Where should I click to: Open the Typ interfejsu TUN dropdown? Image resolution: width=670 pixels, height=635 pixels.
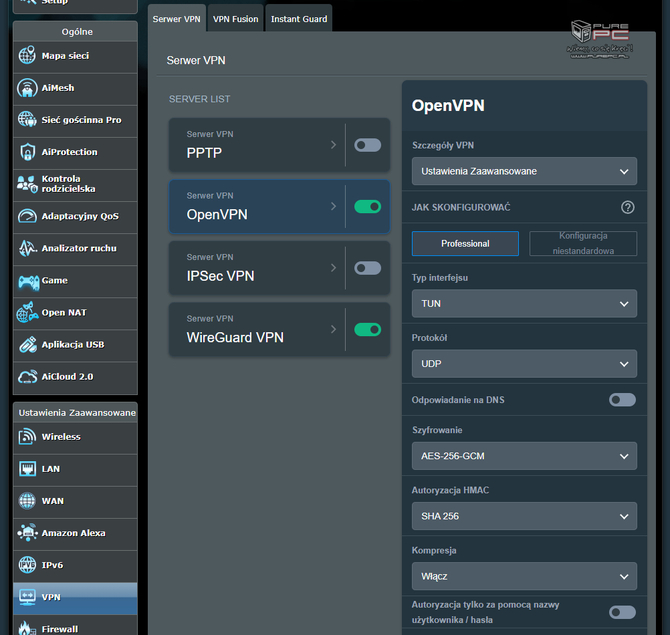tap(524, 304)
